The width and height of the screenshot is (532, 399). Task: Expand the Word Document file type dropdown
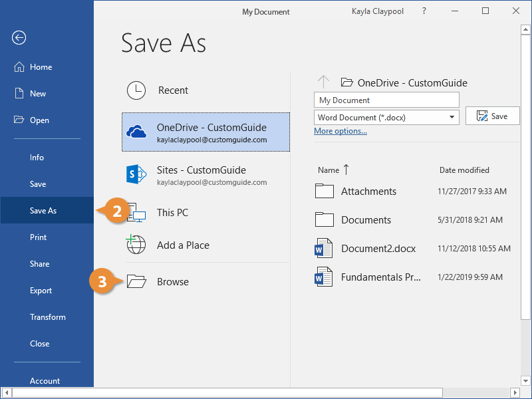pyautogui.click(x=453, y=117)
